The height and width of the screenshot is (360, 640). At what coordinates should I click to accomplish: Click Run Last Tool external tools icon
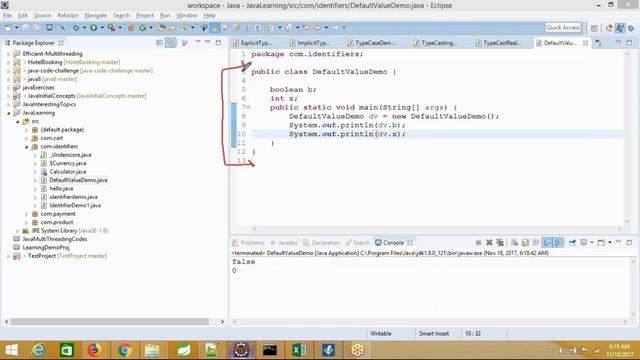point(111,28)
